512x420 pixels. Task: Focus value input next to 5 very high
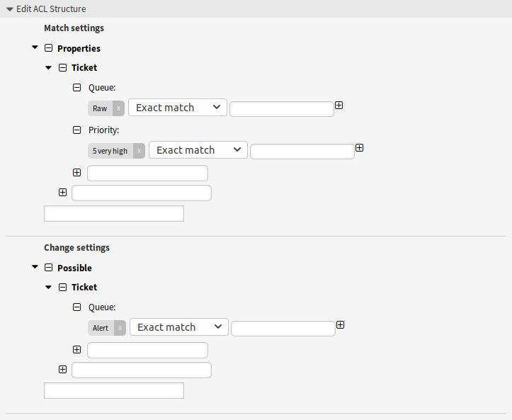[x=302, y=152]
